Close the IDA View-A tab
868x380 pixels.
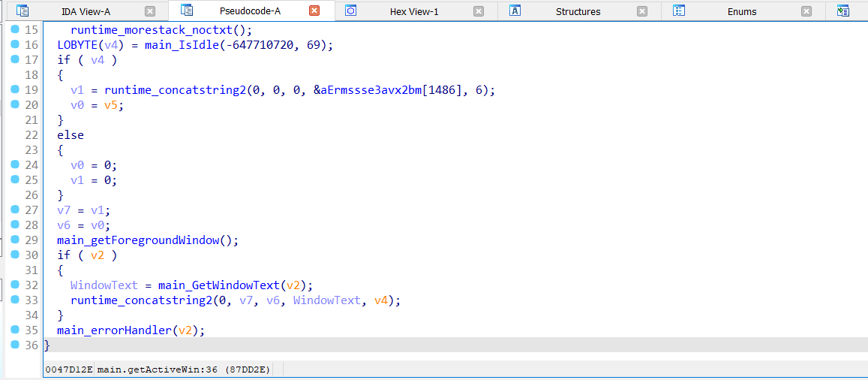coord(150,11)
